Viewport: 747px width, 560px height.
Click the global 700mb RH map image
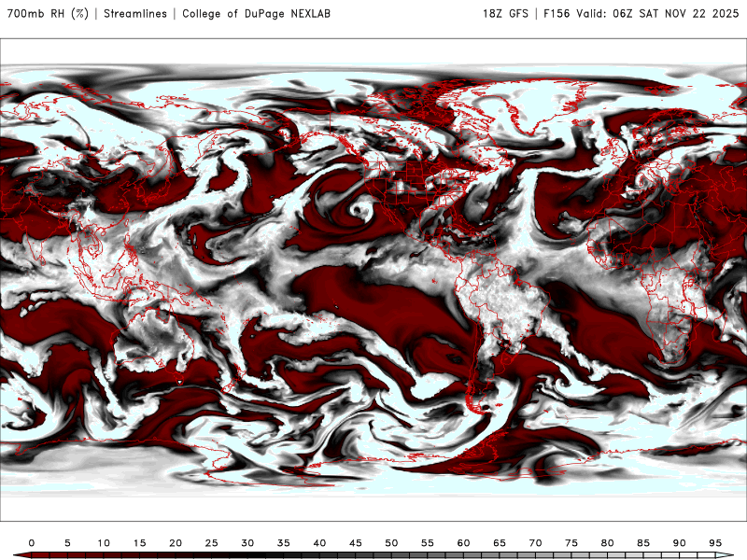tap(373, 280)
